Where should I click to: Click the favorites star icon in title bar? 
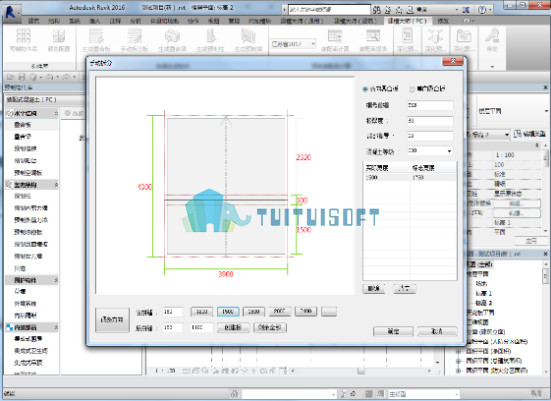point(399,9)
